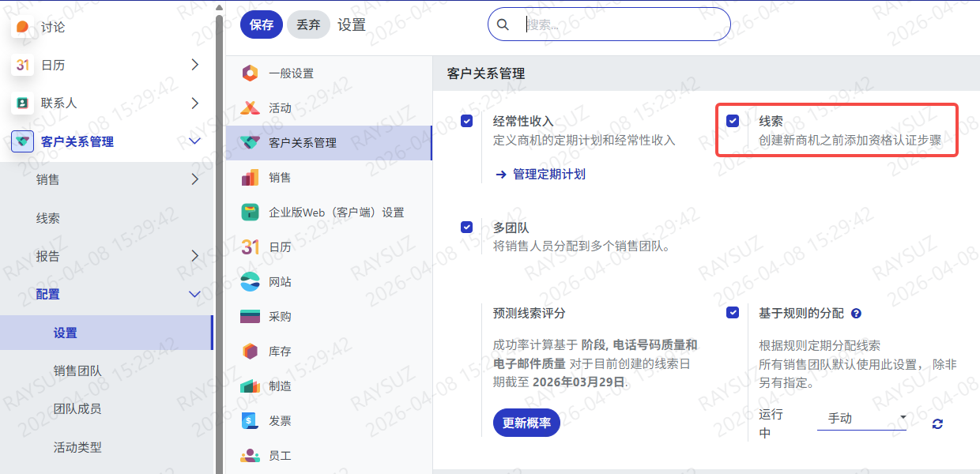Click the 日历 icon in settings list
The height and width of the screenshot is (474, 980).
(250, 247)
